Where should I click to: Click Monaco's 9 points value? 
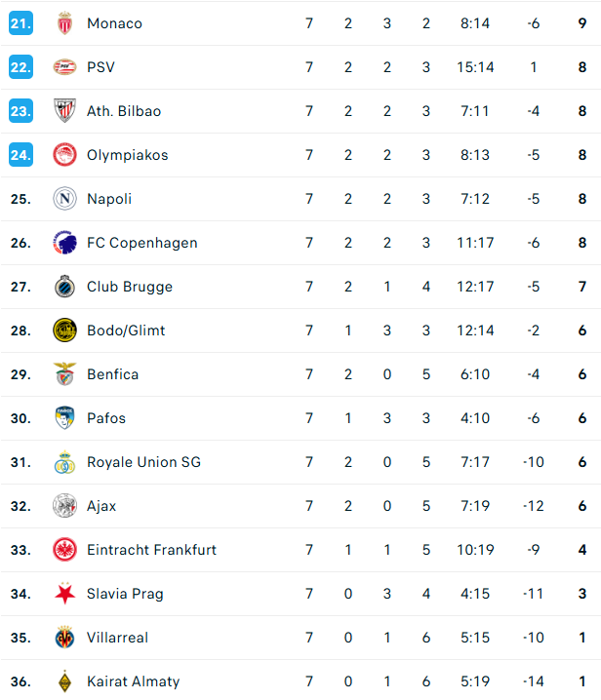click(581, 23)
